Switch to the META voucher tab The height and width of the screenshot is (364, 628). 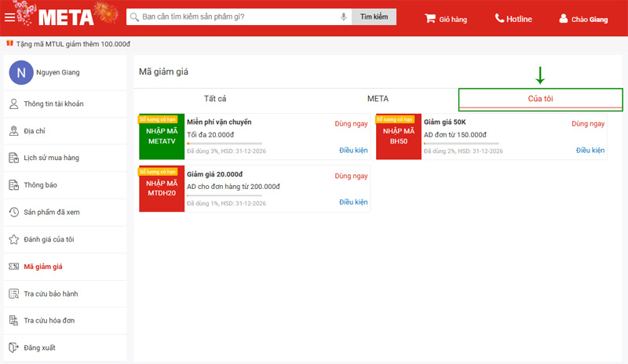click(378, 99)
